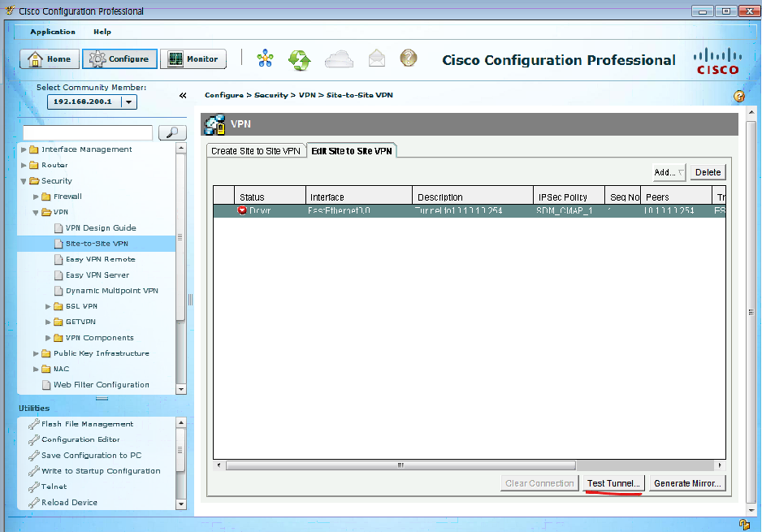Screen dimensions: 762x532
Task: Select Edit Site to Site VPN tab
Action: tap(352, 151)
